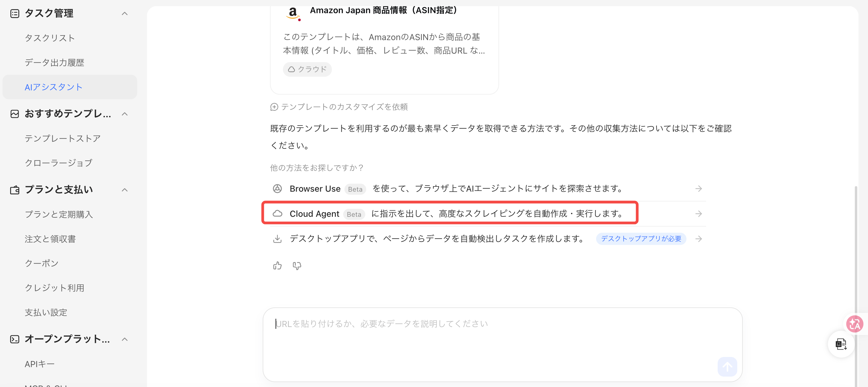The image size is (868, 387).
Task: Open クローラージョブ in the sidebar
Action: pos(58,163)
